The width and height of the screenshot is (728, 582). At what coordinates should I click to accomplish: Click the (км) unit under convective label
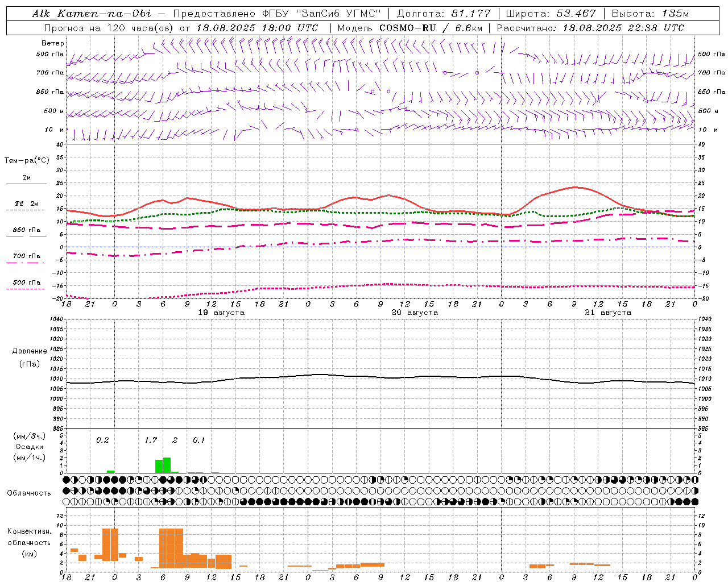click(29, 553)
